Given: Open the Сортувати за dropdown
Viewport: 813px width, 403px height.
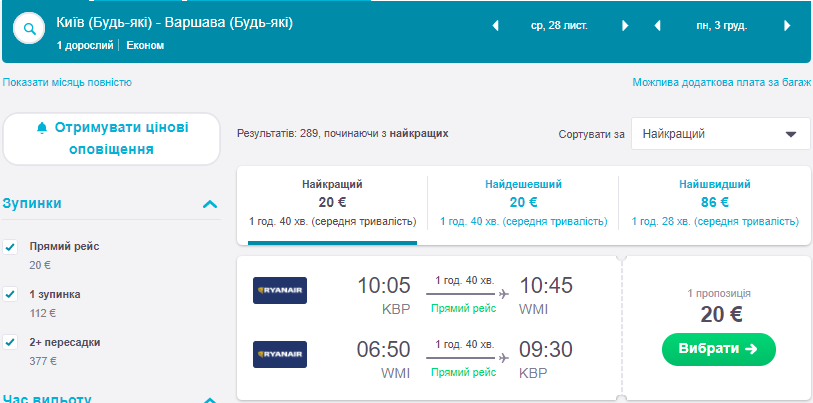Looking at the screenshot, I should 720,133.
